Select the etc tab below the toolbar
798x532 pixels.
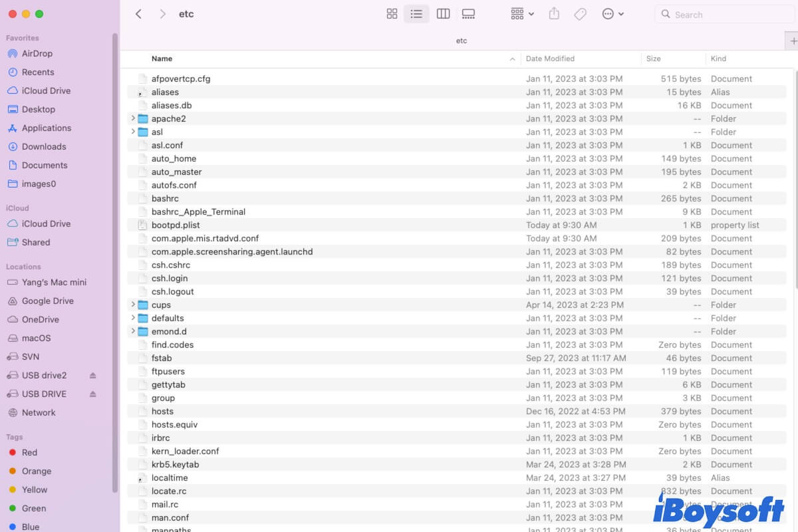point(462,40)
